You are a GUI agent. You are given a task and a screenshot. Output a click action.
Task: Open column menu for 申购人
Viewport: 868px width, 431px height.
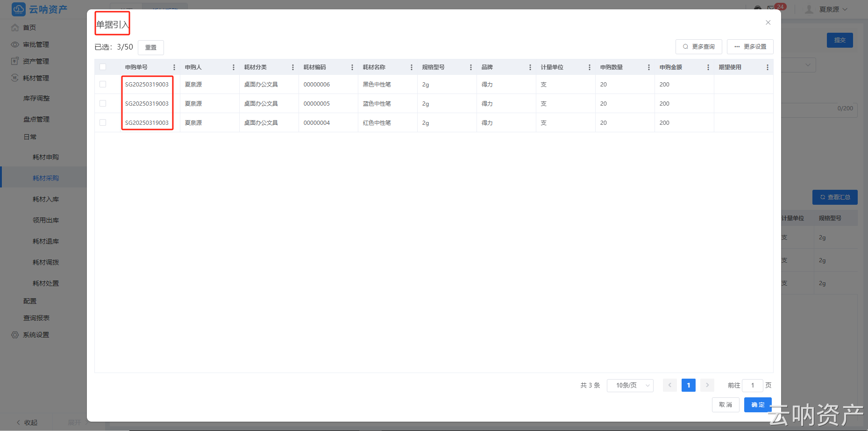coord(234,67)
